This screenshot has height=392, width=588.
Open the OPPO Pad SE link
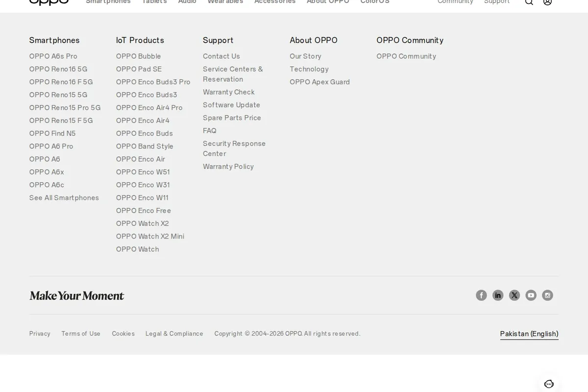tap(139, 69)
